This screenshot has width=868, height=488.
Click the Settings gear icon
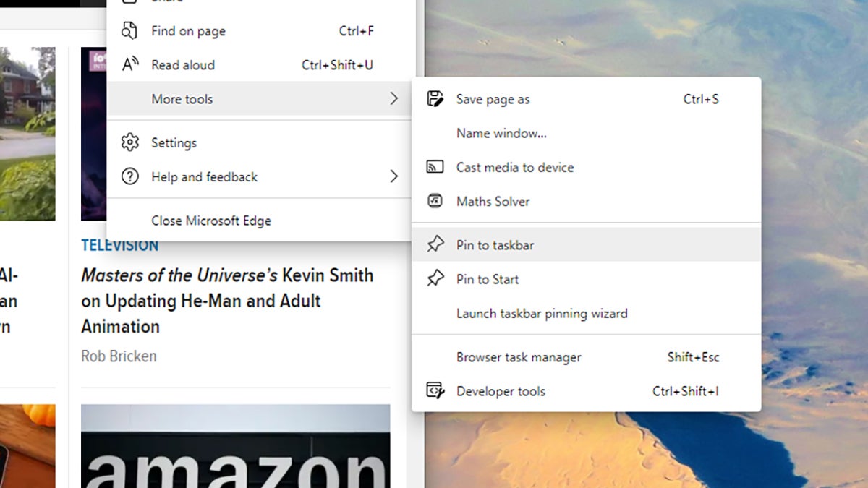point(130,142)
